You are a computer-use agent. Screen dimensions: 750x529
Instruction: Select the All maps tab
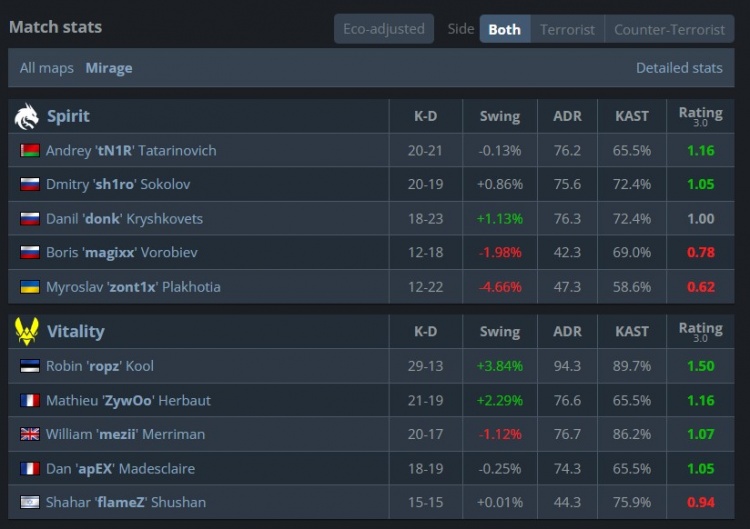click(47, 68)
